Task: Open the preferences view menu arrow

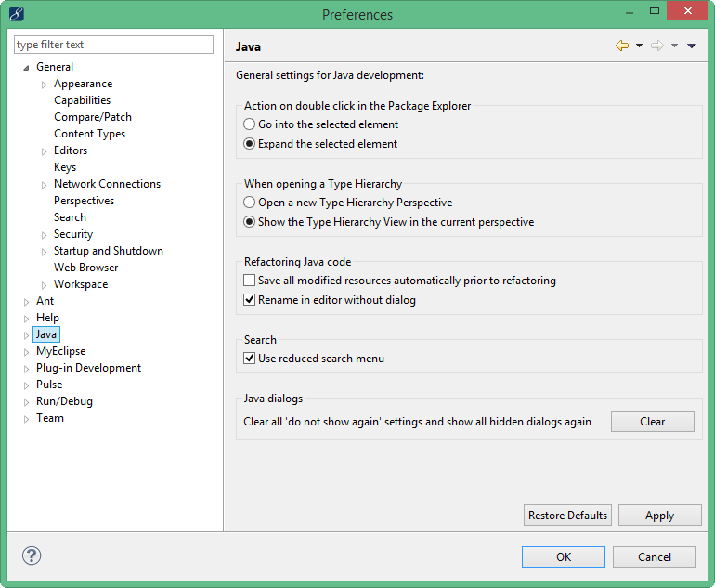Action: pyautogui.click(x=691, y=46)
